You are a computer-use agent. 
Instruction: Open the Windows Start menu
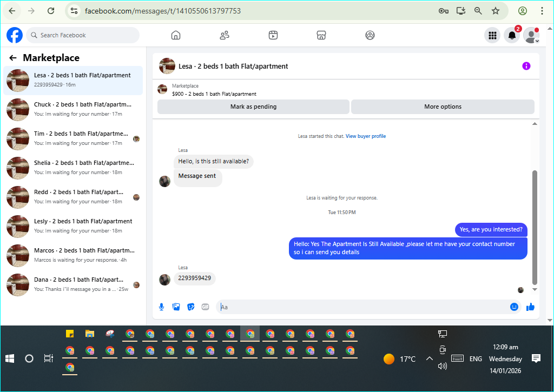click(10, 359)
